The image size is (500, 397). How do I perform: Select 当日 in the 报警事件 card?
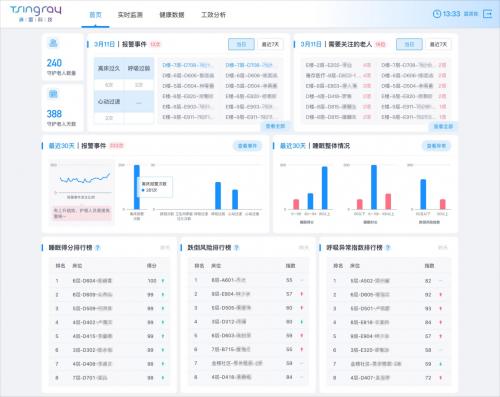241,44
